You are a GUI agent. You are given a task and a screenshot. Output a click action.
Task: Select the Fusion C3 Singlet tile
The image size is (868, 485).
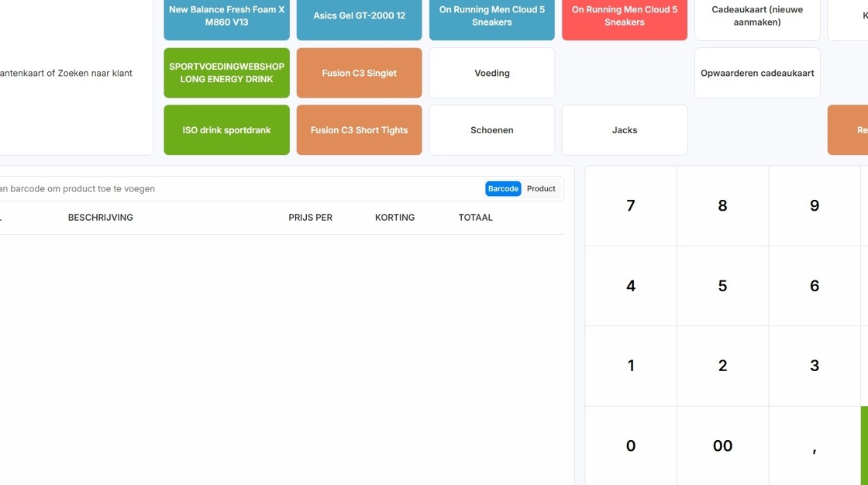coord(360,73)
